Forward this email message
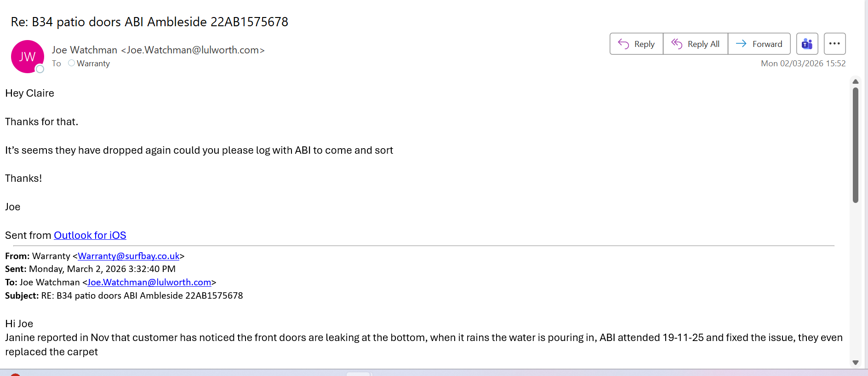This screenshot has height=376, width=868. point(759,44)
